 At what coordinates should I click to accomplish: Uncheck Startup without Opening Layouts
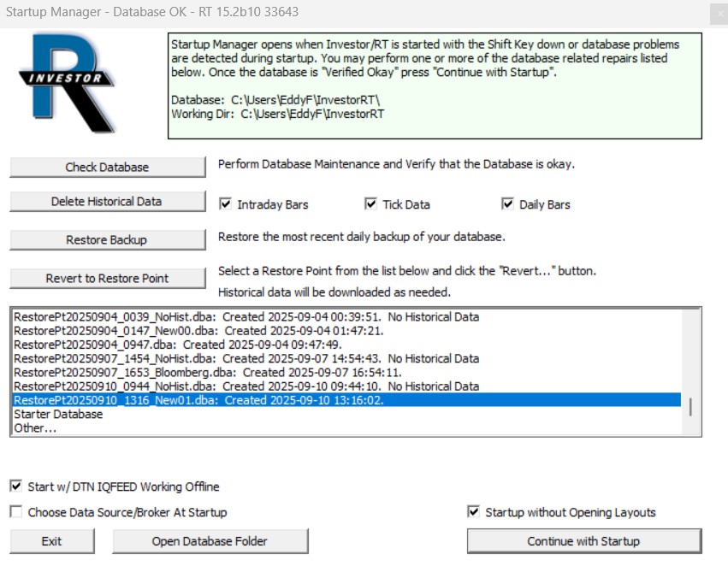point(474,512)
